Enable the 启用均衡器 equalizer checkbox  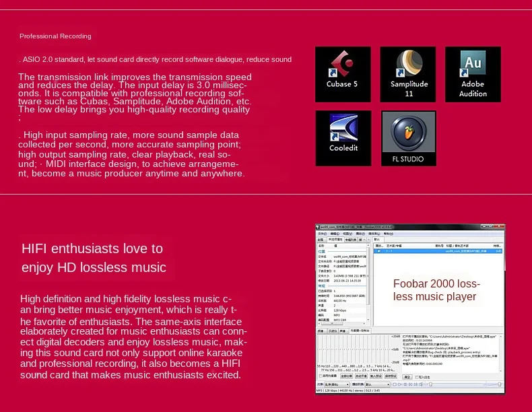(321, 376)
